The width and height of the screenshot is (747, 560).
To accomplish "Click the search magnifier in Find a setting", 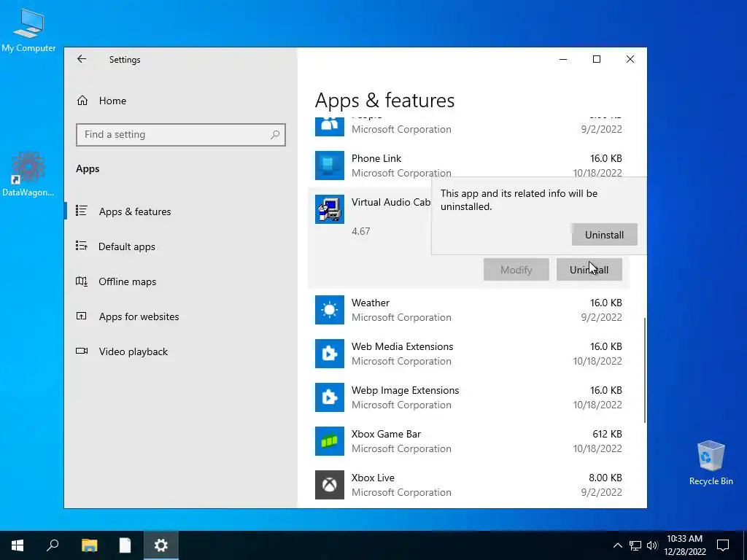I will coord(275,135).
